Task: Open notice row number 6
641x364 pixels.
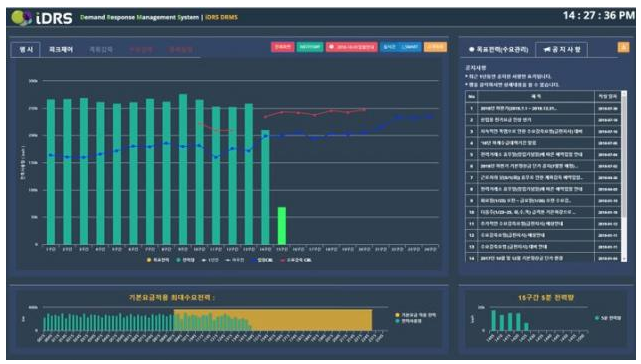Action: point(543,166)
